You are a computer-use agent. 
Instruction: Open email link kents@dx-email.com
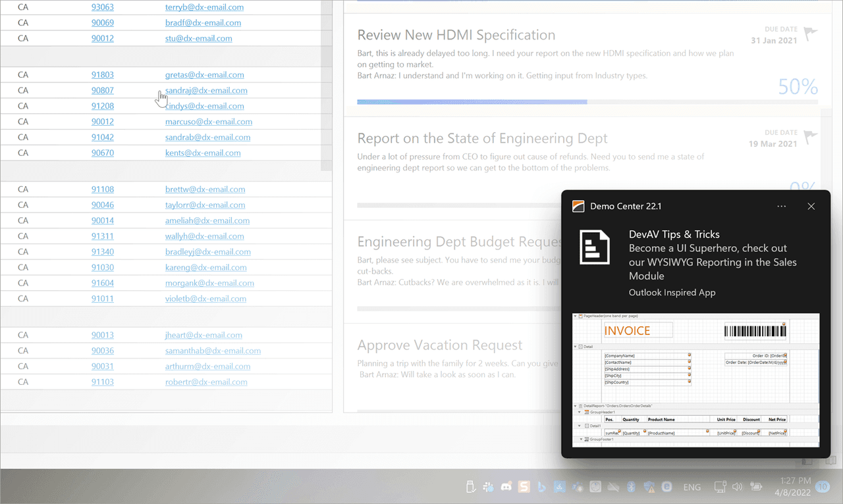[203, 153]
